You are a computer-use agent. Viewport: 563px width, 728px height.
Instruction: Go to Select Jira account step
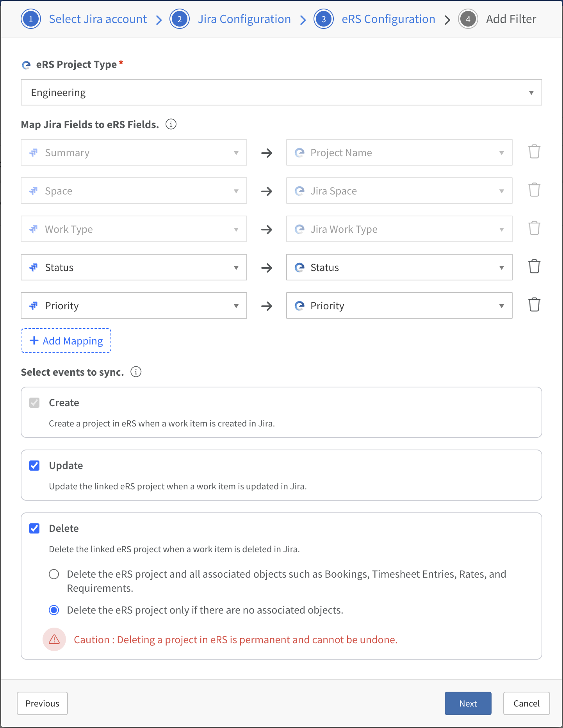(98, 19)
